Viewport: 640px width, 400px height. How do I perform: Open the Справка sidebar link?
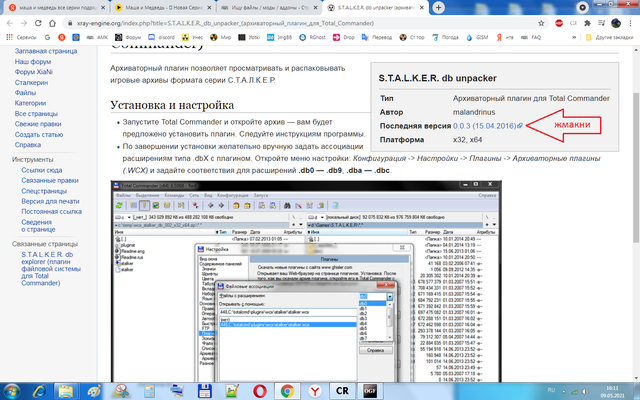coord(28,144)
